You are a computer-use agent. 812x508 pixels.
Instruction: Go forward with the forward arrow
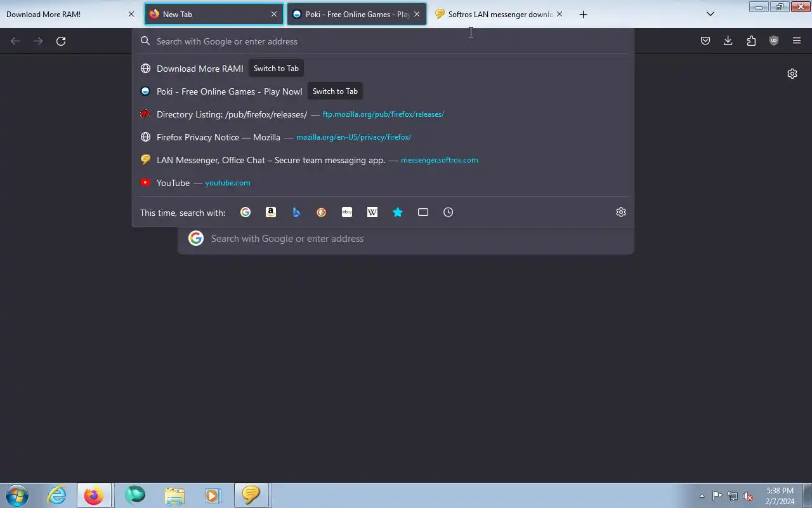click(x=38, y=41)
